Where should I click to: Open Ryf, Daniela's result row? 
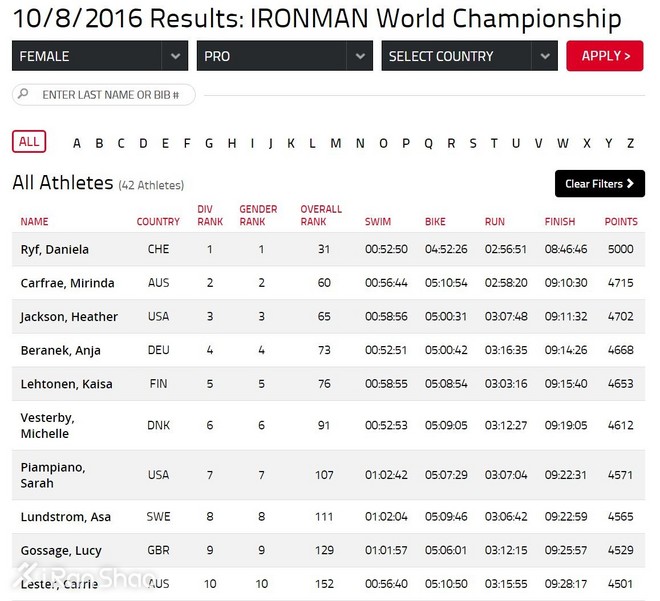pyautogui.click(x=54, y=249)
